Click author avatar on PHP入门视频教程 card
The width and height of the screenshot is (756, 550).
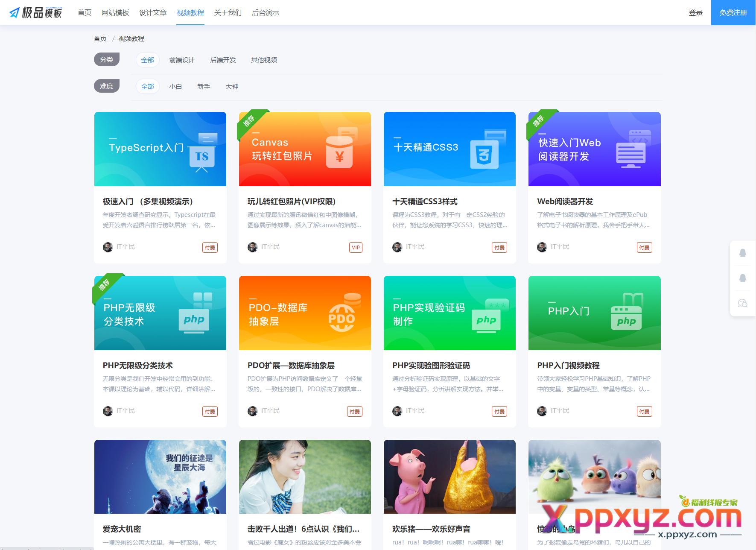[x=542, y=411]
